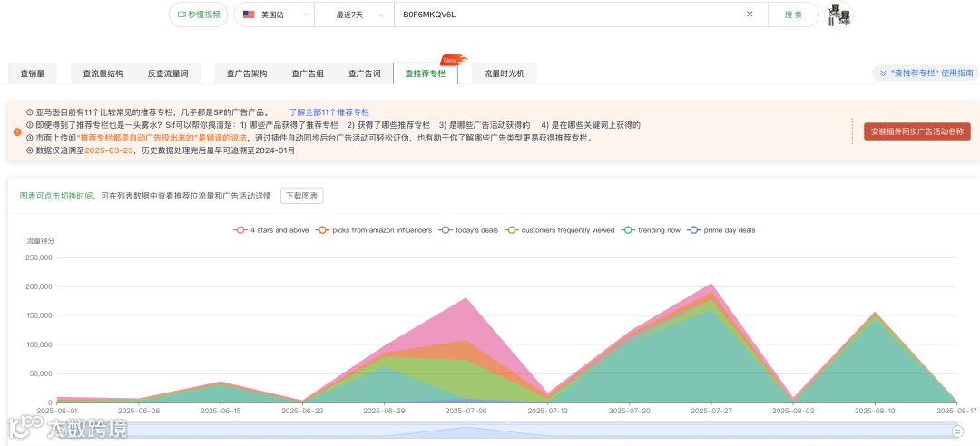Toggle prime day deals legend
980x446 pixels.
(x=720, y=230)
